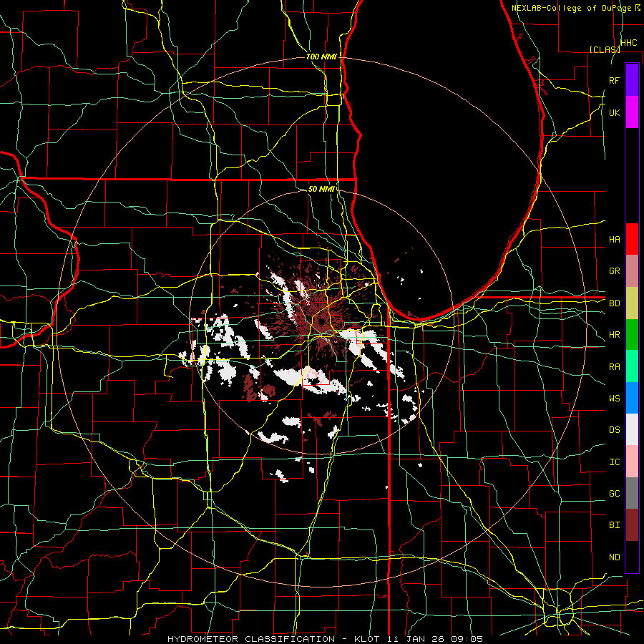Select the gray GC legend swatch
The height and width of the screenshot is (644, 644).
click(632, 493)
